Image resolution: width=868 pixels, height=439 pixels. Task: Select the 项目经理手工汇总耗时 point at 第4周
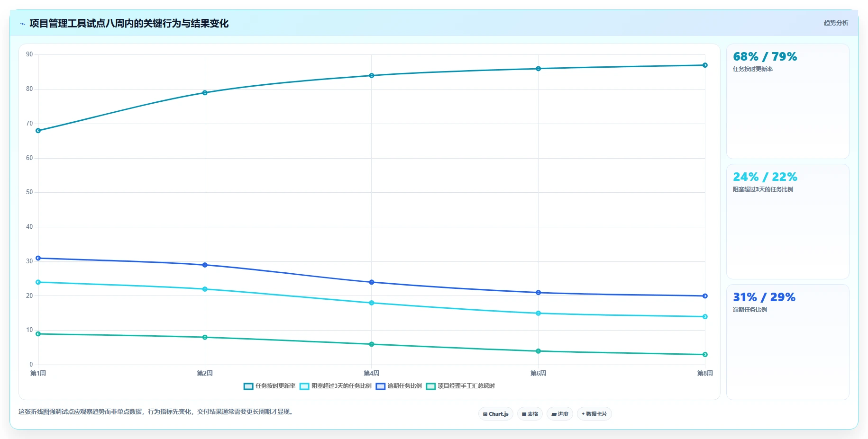point(372,344)
